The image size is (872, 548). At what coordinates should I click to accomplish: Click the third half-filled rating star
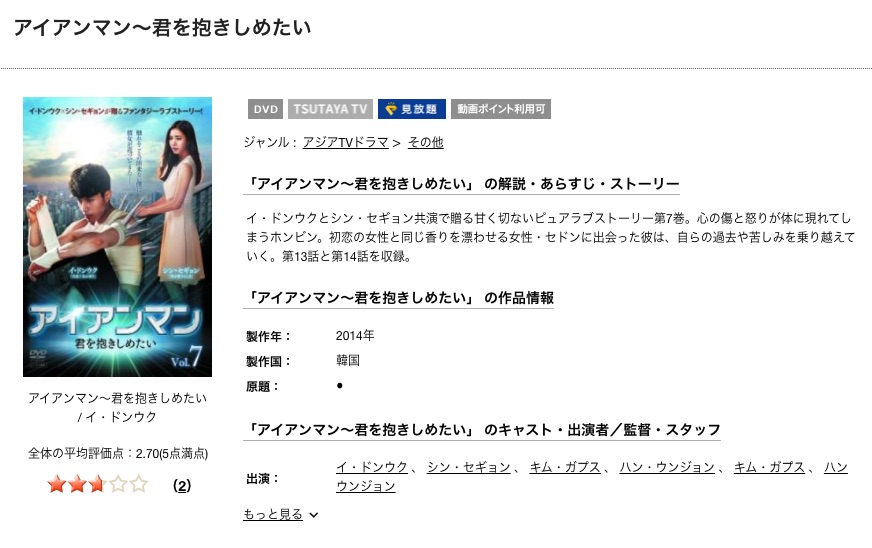coord(97,484)
